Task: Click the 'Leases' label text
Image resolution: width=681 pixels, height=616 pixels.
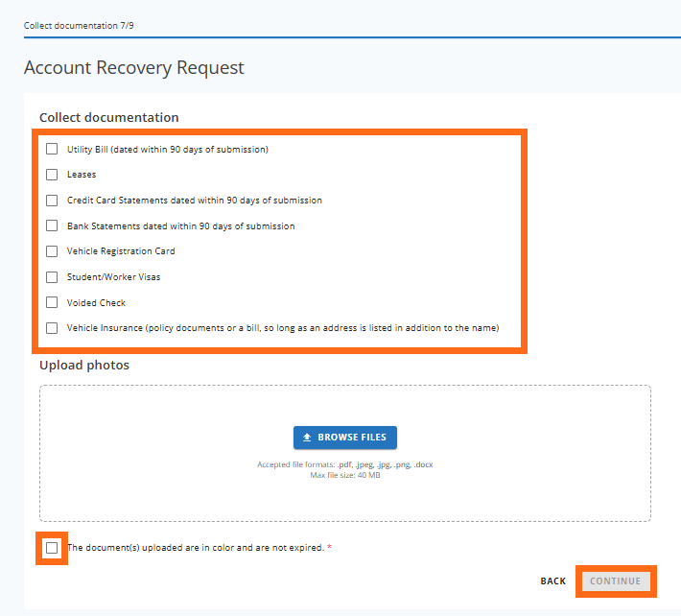Action: (x=82, y=175)
